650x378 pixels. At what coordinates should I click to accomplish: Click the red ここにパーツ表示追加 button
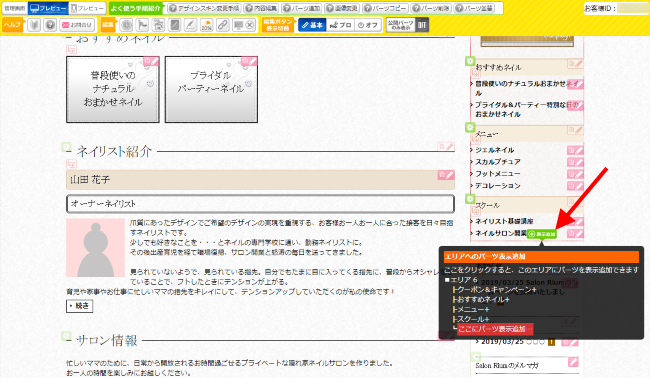pyautogui.click(x=495, y=329)
